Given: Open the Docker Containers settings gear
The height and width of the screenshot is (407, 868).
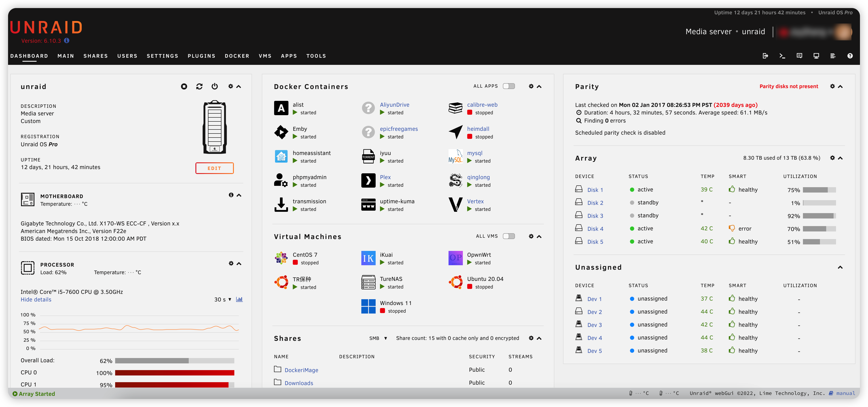Looking at the screenshot, I should 531,86.
